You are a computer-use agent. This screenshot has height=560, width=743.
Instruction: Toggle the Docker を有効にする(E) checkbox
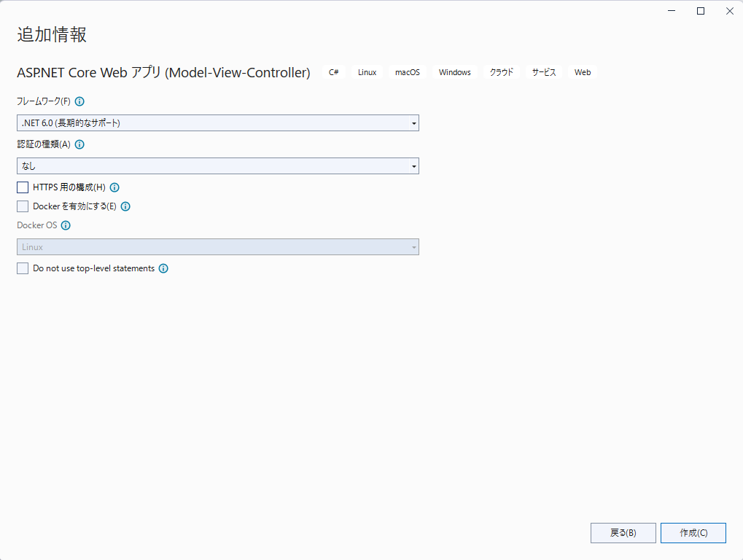click(x=23, y=206)
